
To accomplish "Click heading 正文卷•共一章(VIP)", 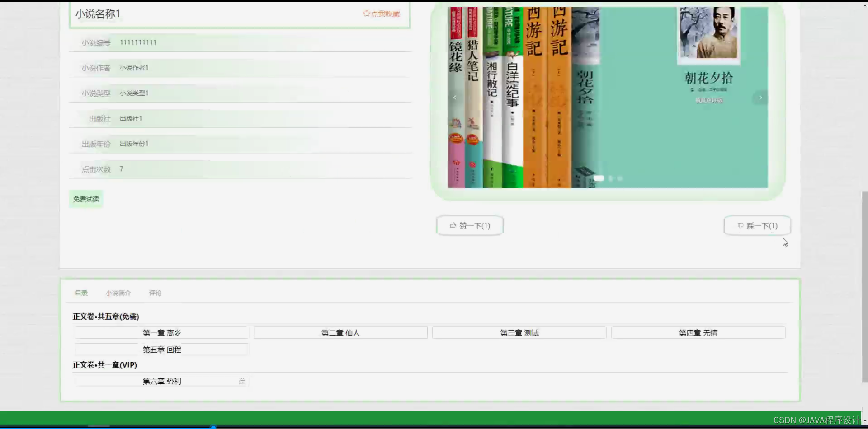I will 105,365.
